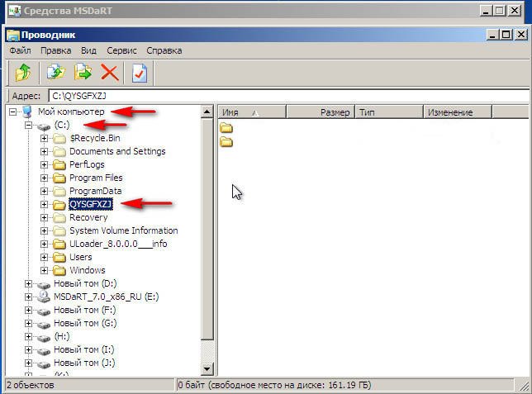Sort files by the Тип column header

(x=389, y=112)
